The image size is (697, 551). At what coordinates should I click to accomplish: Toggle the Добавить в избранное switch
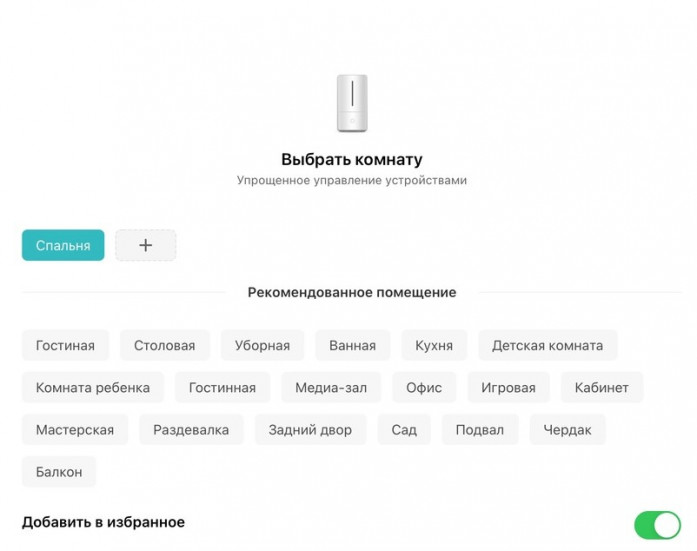click(656, 524)
